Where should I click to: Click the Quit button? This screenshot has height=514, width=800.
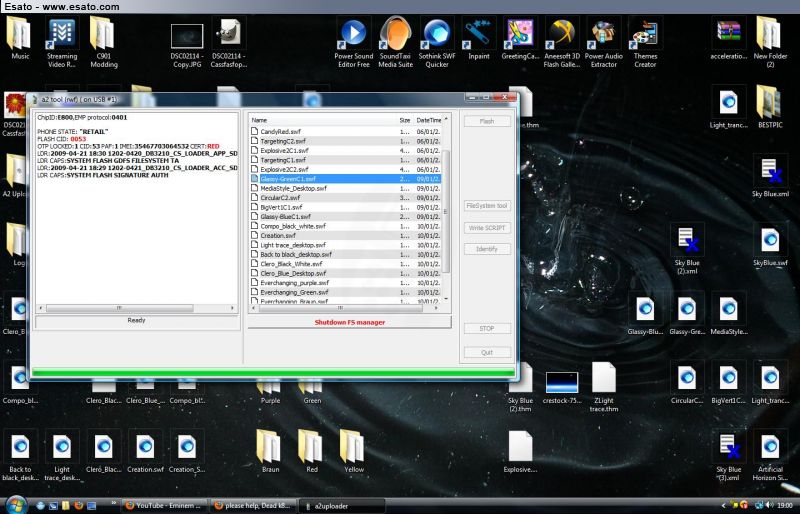click(487, 352)
